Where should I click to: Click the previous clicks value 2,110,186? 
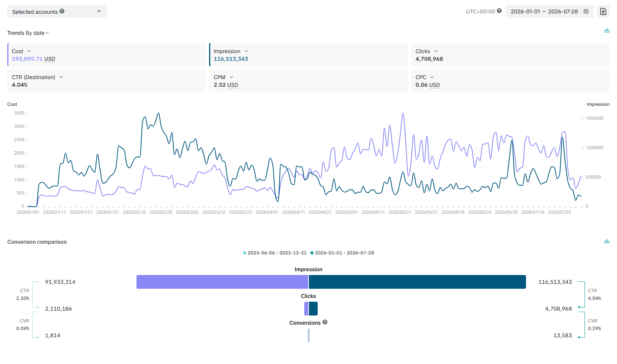tap(58, 309)
